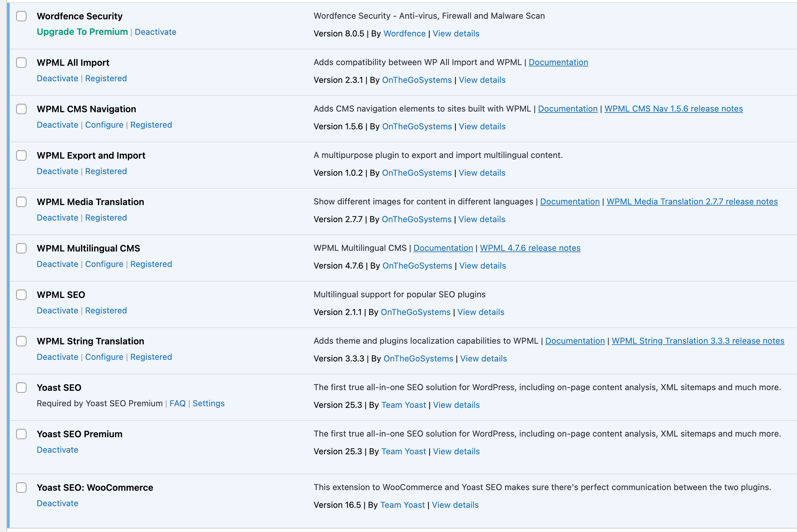This screenshot has height=532, width=797.
Task: Open Documentation for WPML CMS Navigation
Action: 568,109
